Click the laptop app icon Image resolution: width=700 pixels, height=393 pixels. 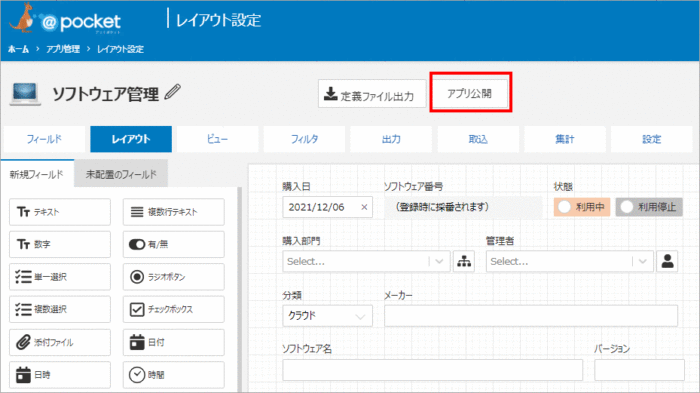click(25, 94)
